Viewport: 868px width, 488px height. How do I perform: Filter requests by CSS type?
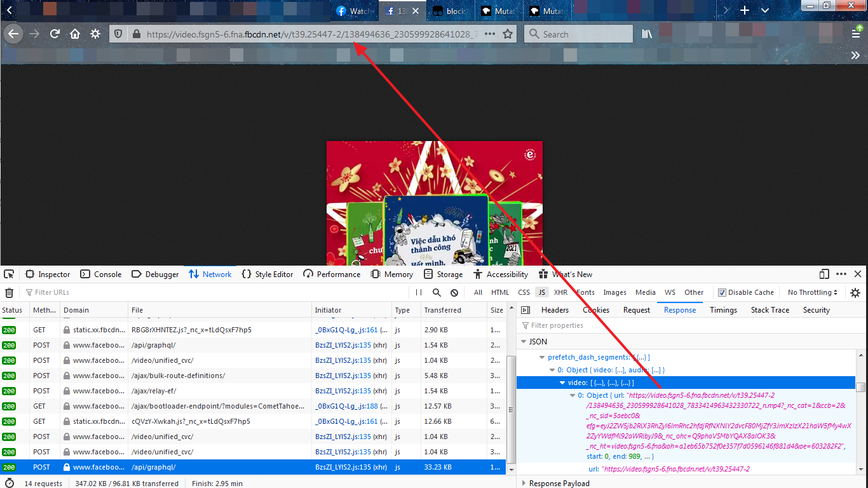point(524,292)
